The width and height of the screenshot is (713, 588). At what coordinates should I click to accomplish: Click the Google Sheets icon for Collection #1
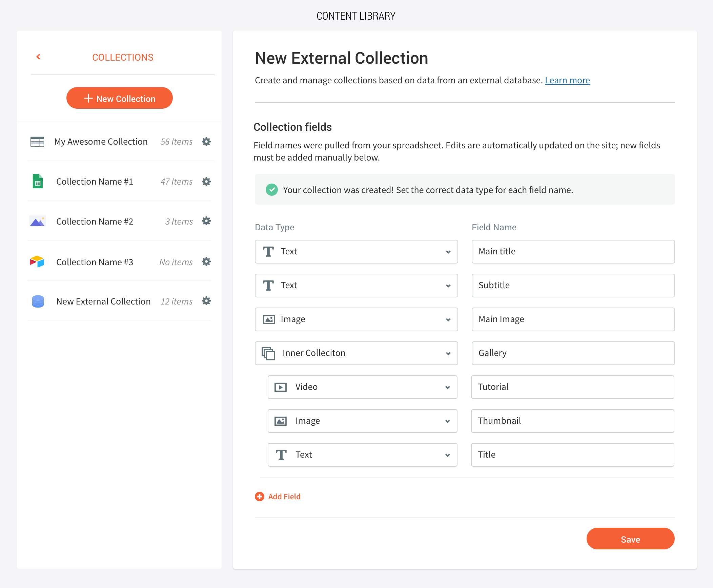click(38, 182)
